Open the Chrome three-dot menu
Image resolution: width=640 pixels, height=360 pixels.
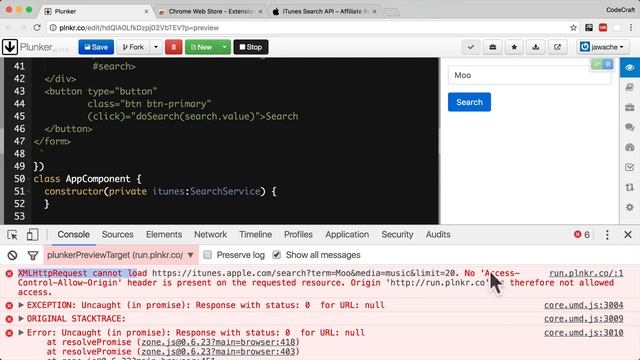(x=631, y=28)
